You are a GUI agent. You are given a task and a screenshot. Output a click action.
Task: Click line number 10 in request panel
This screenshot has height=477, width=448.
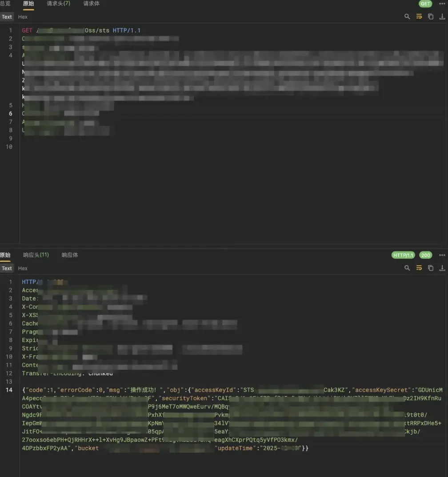pos(9,147)
